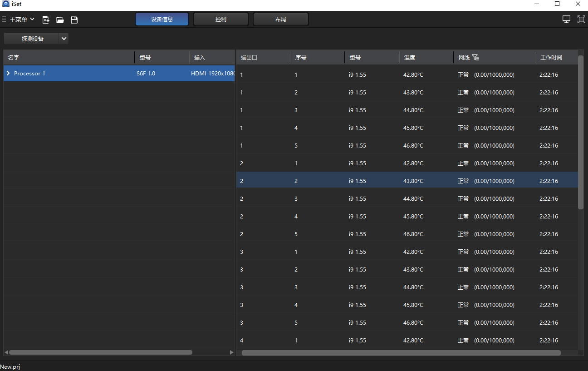
Task: Select 44.80°C in output 2 sequence 3 row
Action: tap(413, 198)
